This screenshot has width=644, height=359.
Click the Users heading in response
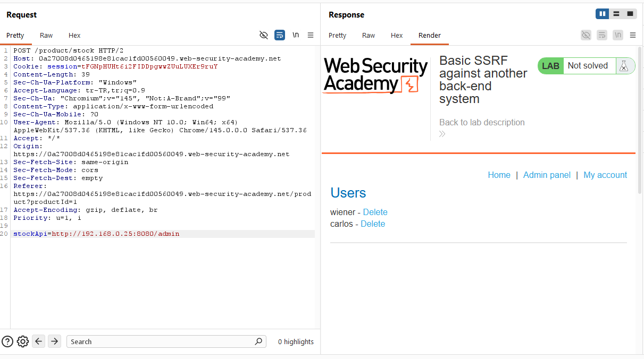[348, 193]
